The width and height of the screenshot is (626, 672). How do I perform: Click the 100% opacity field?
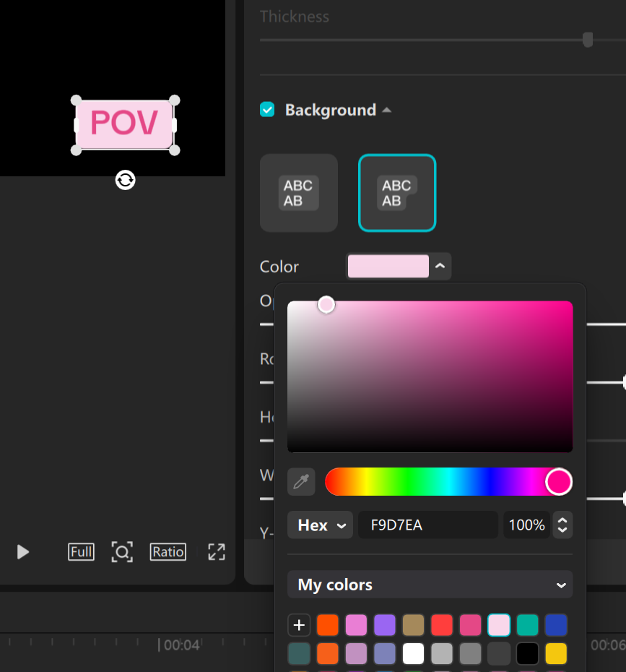tap(526, 525)
